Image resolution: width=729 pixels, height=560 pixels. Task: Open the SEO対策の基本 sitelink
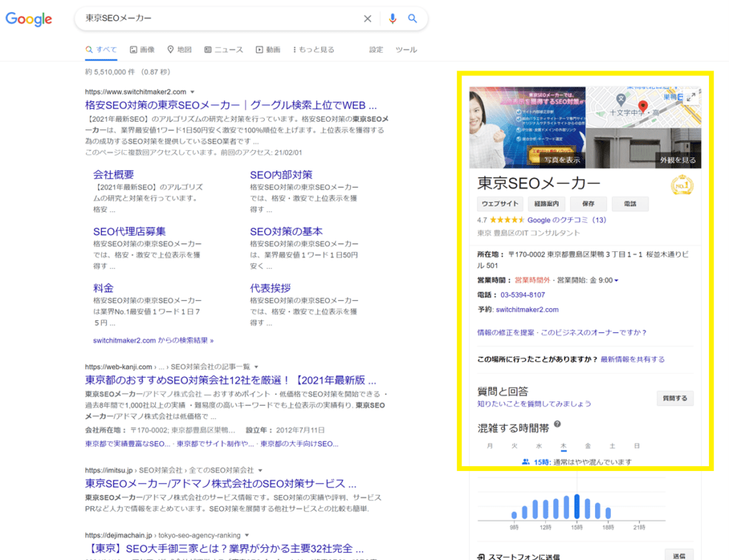click(286, 231)
